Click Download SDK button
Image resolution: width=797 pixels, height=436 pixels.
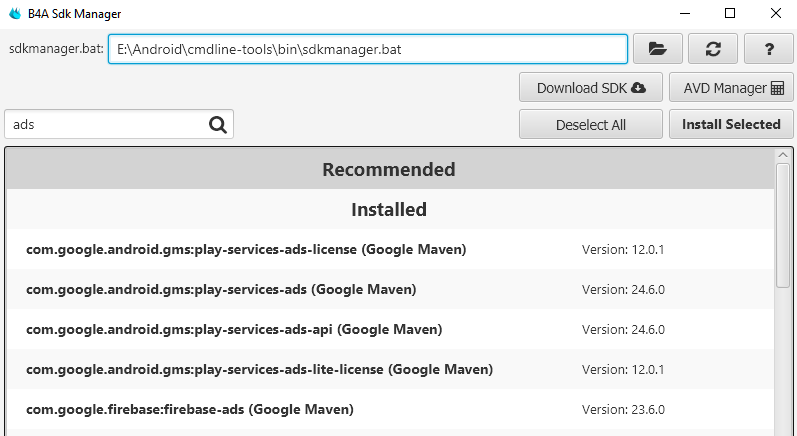point(591,87)
